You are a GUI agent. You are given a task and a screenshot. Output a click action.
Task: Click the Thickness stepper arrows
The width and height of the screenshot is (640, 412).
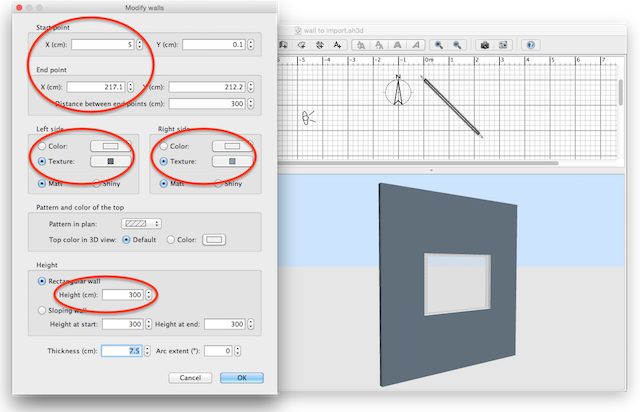150,351
